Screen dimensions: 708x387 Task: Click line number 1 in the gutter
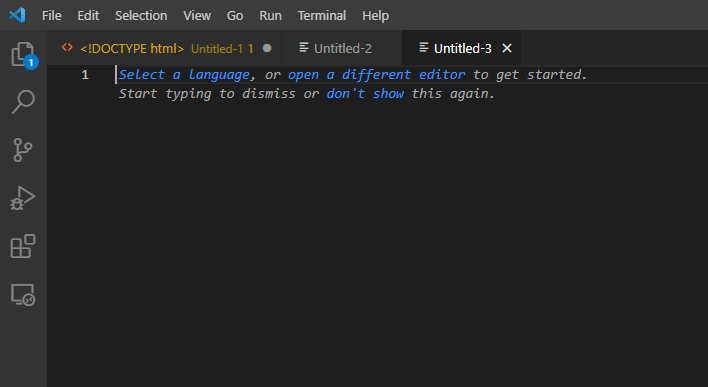click(x=85, y=75)
